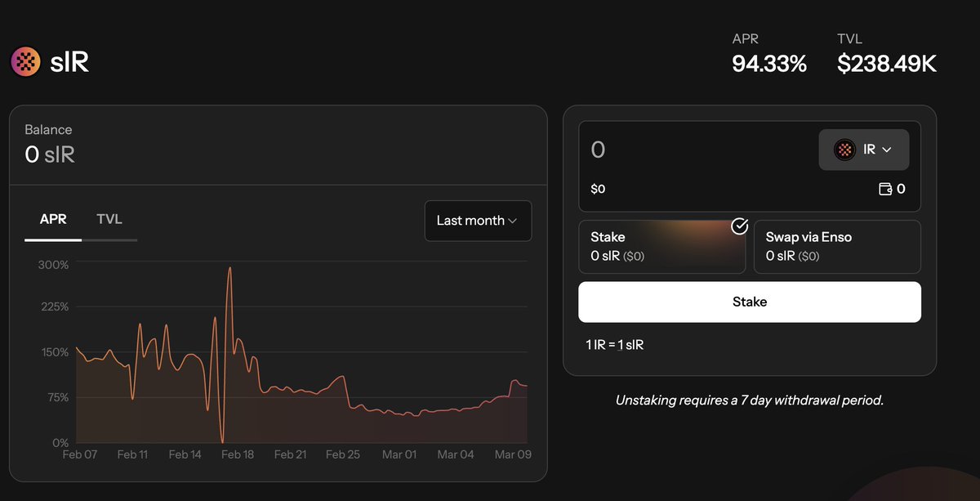The width and height of the screenshot is (980, 501).
Task: Click the Mar 04 date label
Action: [455, 454]
